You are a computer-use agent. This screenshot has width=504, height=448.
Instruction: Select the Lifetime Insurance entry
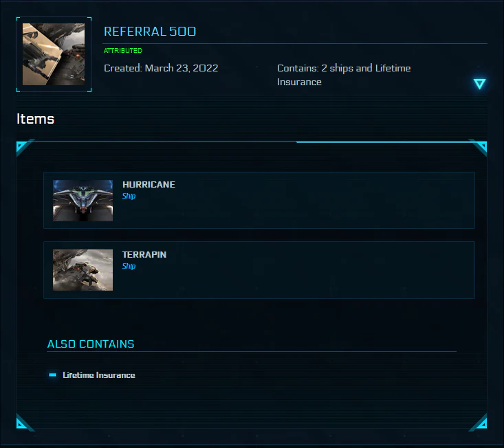pyautogui.click(x=99, y=375)
